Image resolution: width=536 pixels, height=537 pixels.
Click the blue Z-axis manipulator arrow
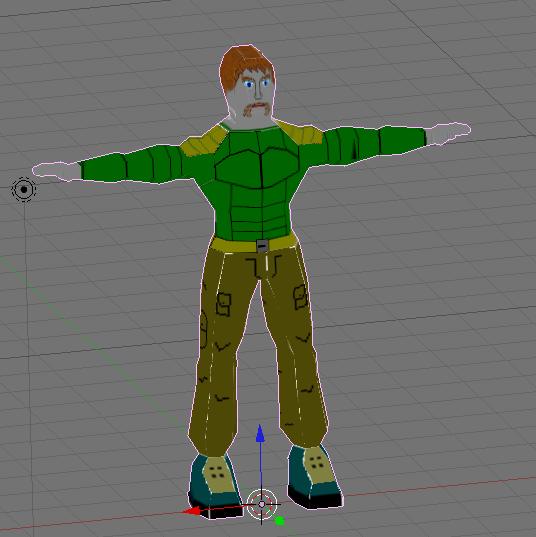coord(260,433)
